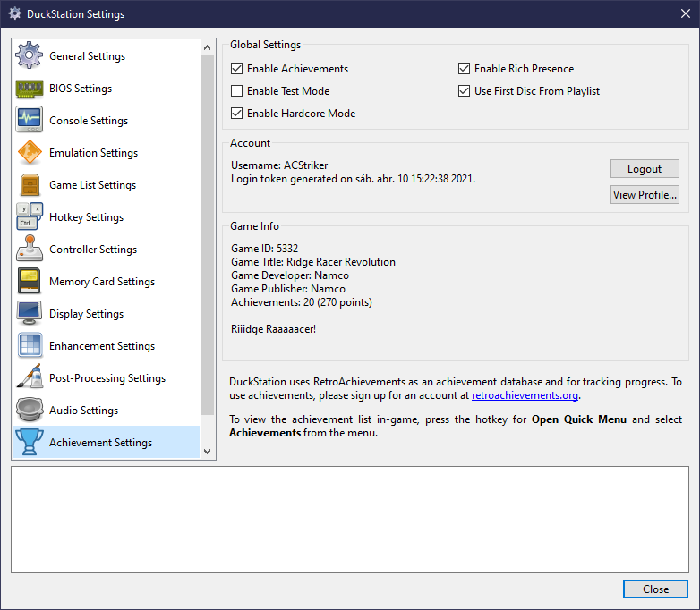Click the Emulation Settings orange diamond icon
Viewport: 700px width, 610px height.
coord(29,152)
